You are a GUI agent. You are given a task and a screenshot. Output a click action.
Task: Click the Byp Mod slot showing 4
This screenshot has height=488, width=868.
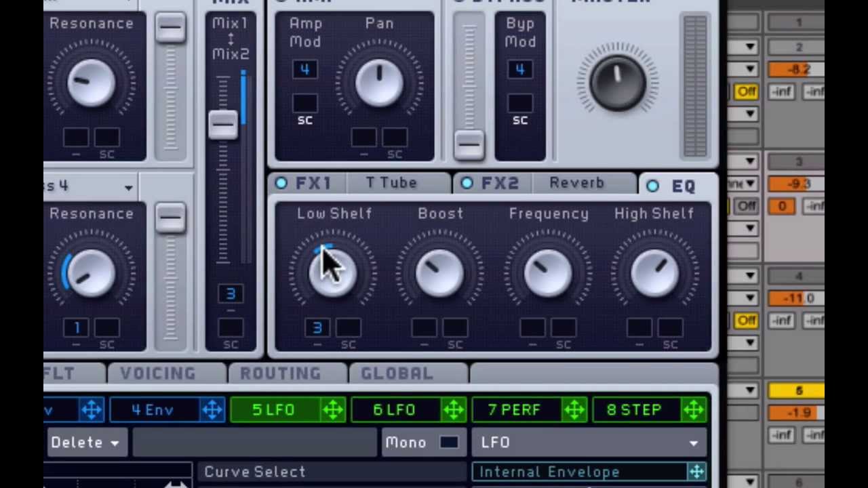point(519,70)
